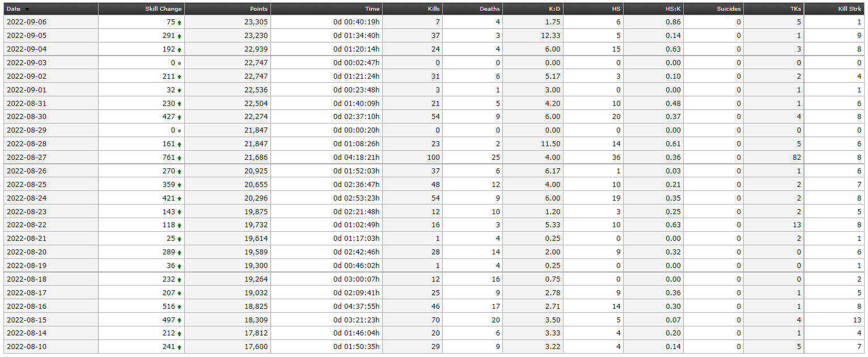Click the green arrow beside skill change 427

pyautogui.click(x=180, y=117)
